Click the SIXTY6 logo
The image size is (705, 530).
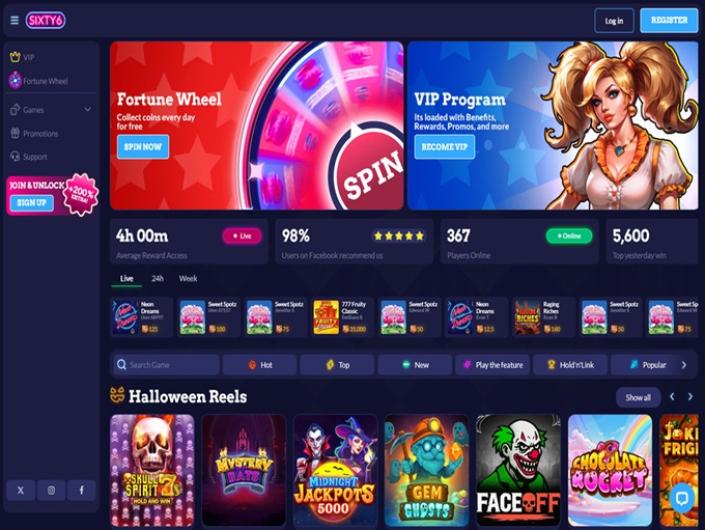pyautogui.click(x=45, y=20)
